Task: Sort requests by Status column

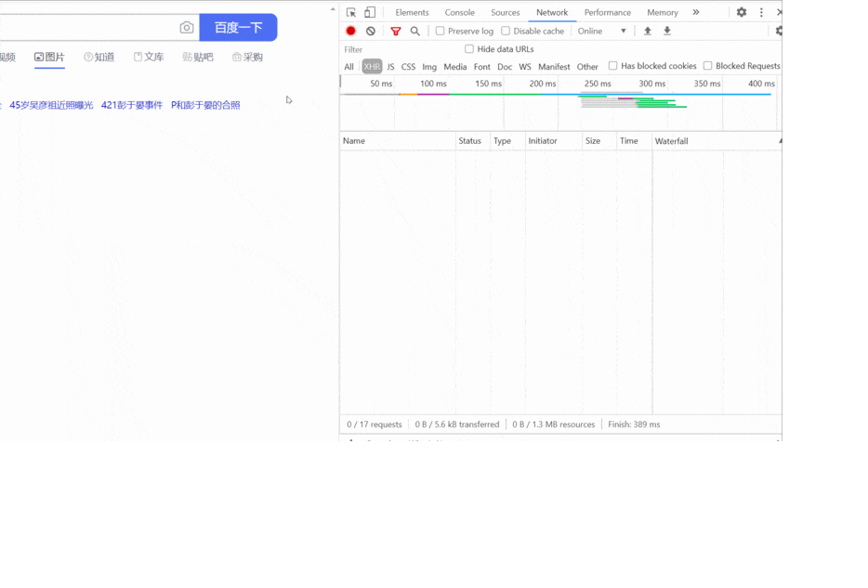Action: 472,141
